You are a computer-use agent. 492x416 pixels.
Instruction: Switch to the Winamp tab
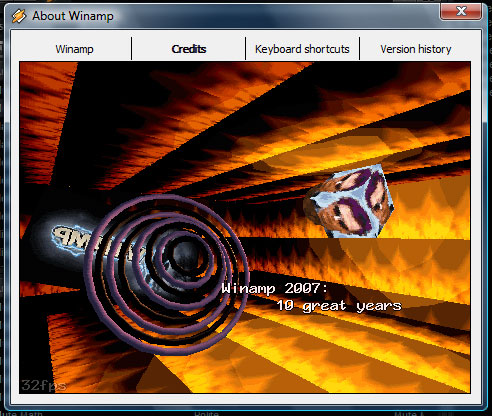[x=74, y=49]
